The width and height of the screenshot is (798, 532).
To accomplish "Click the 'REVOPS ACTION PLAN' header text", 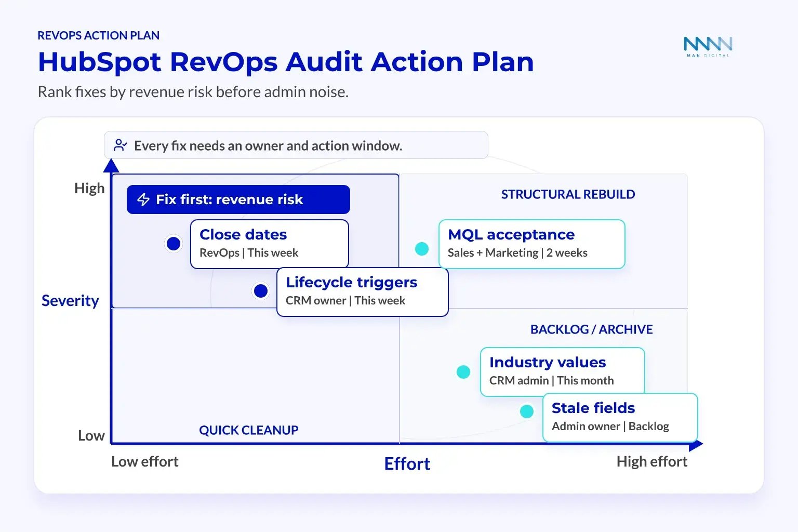I will click(x=99, y=36).
